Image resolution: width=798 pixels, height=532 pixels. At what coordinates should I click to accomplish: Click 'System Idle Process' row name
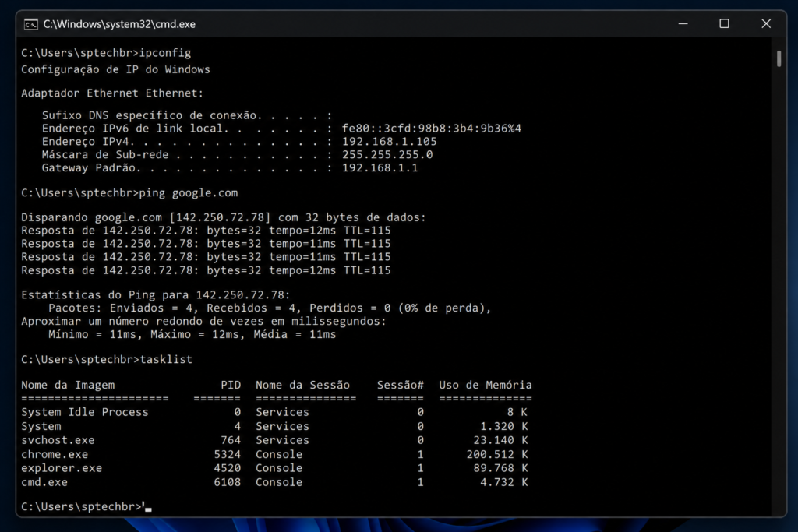[84, 412]
